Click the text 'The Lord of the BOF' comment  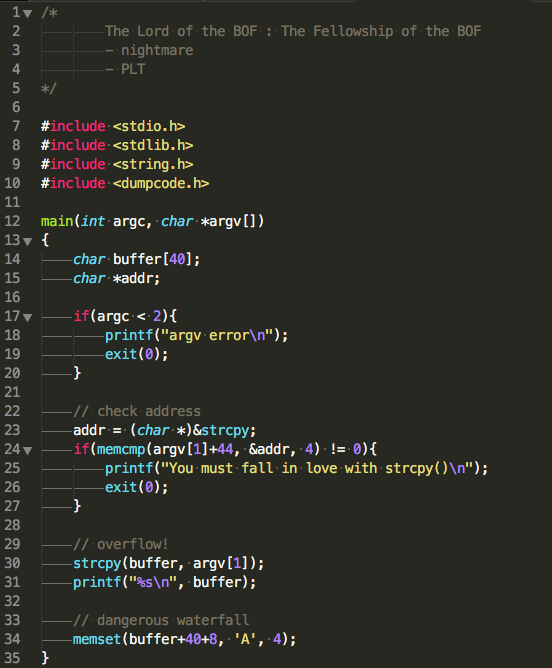click(181, 31)
